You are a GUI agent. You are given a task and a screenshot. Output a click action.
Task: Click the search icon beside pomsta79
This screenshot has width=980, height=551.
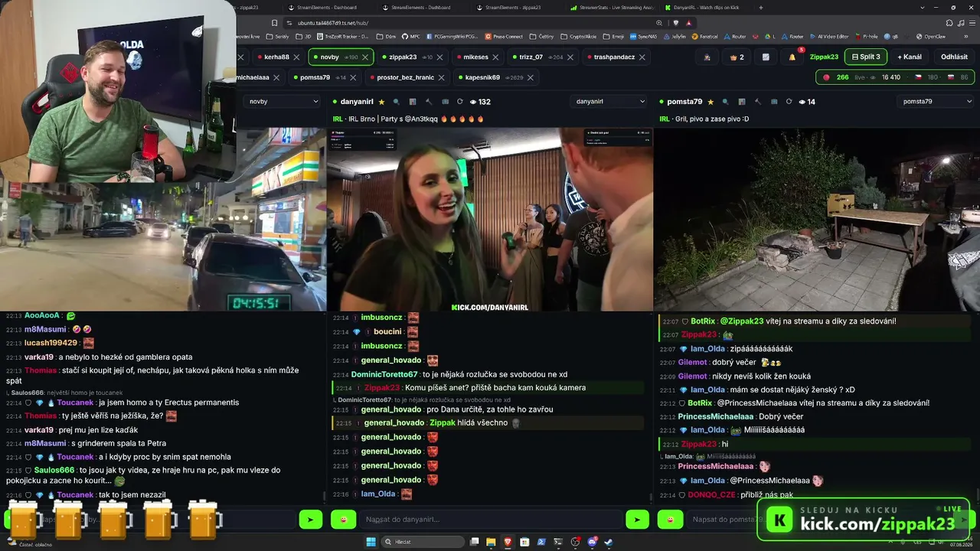[726, 102]
